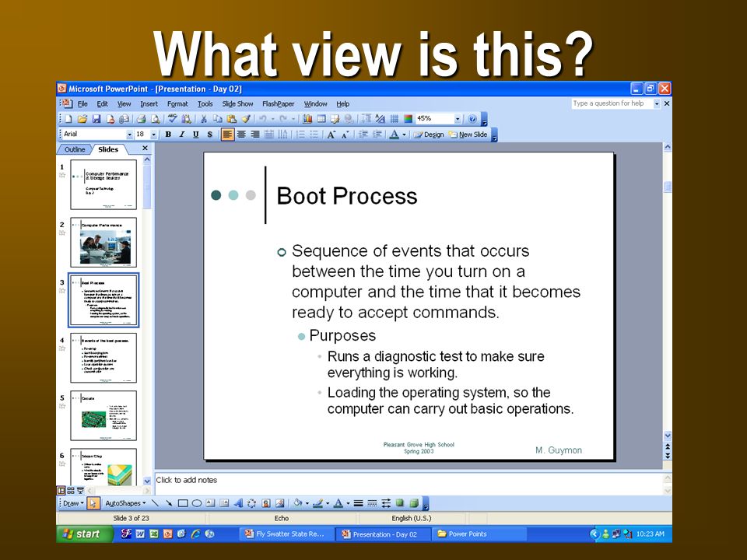Screen dimensions: 747x560
Task: Open the File menu
Action: (82, 103)
